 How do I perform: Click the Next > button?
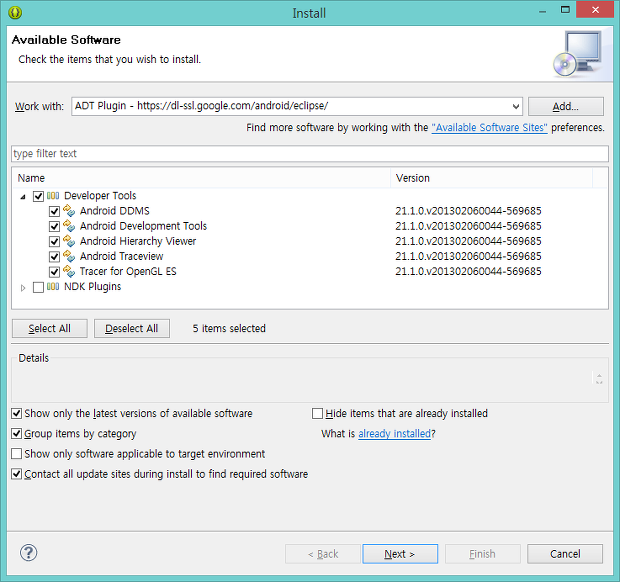(x=400, y=554)
